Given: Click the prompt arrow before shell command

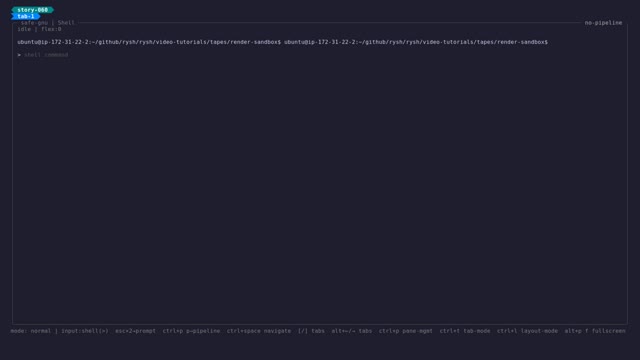Looking at the screenshot, I should click(19, 55).
